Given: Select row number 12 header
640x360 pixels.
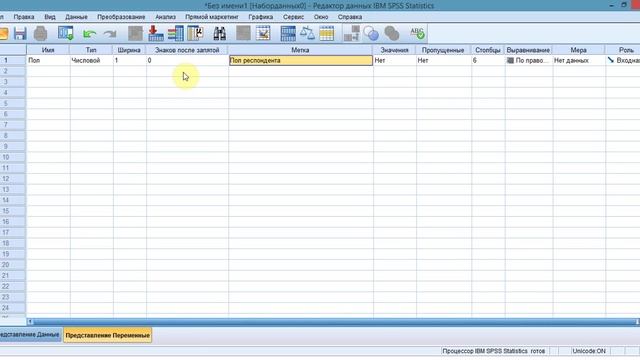Looking at the screenshot, I should click(13, 179).
